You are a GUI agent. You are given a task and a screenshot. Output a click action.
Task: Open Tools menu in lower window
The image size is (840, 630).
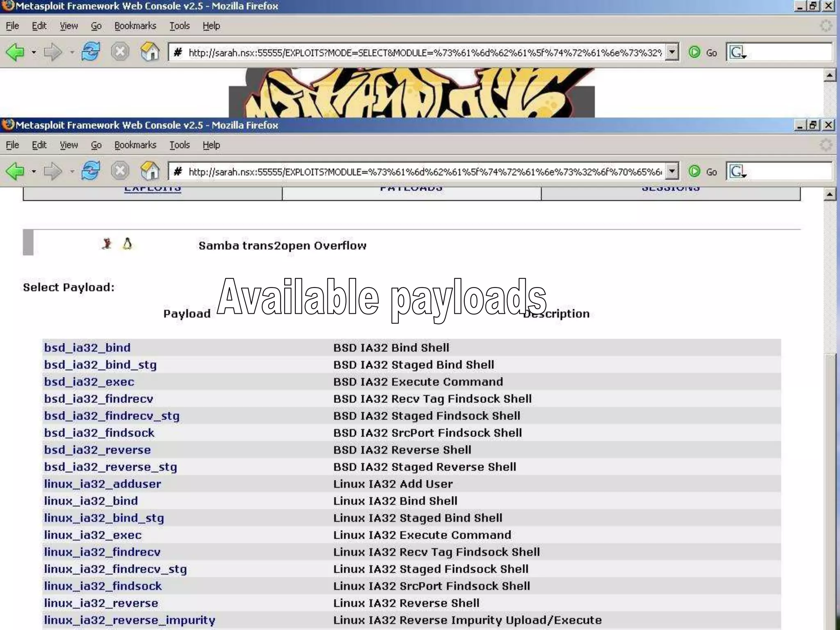click(x=179, y=145)
